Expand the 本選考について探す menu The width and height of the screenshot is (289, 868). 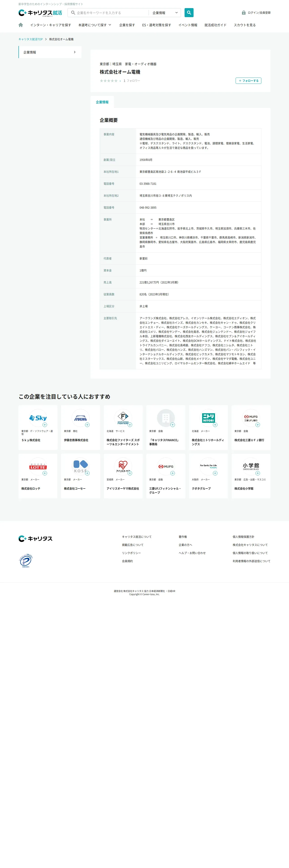click(95, 25)
